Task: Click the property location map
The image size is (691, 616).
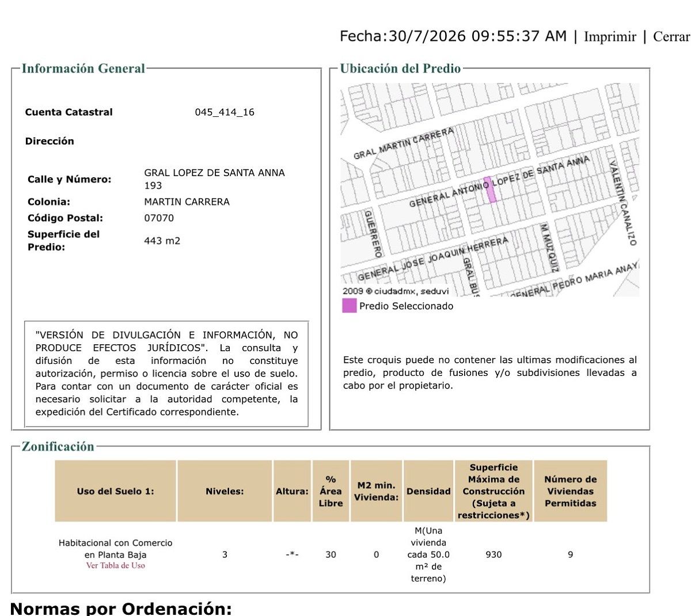Action: [490, 190]
